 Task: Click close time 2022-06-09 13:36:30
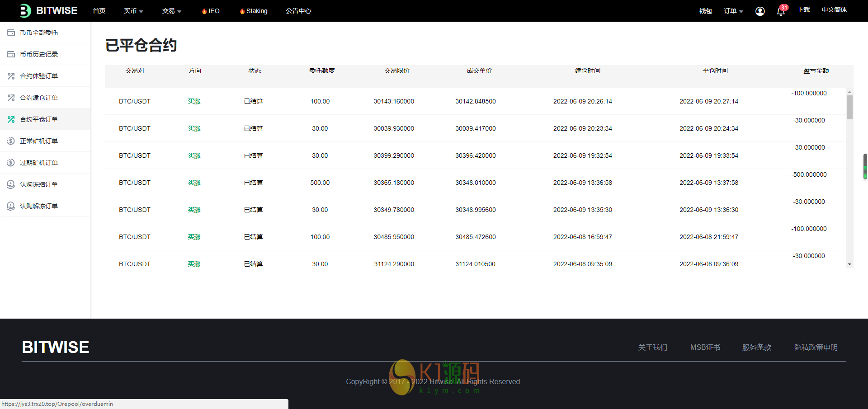709,210
